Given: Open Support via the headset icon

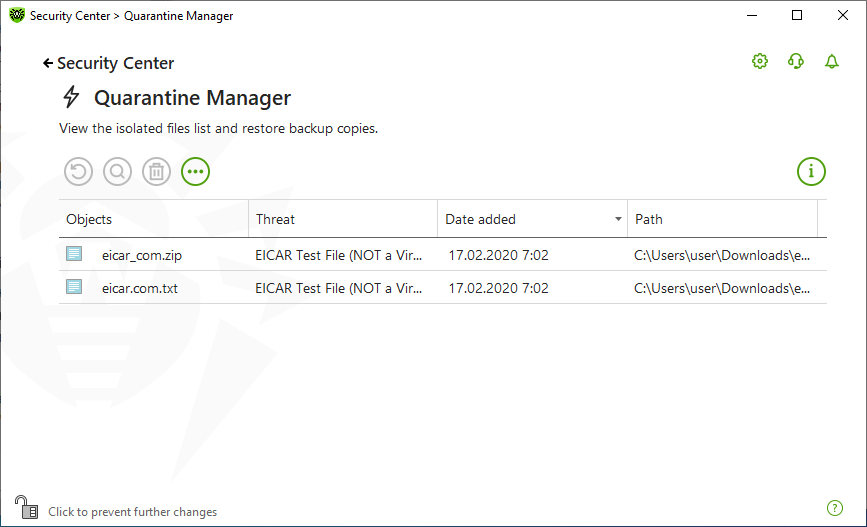Looking at the screenshot, I should pyautogui.click(x=796, y=61).
